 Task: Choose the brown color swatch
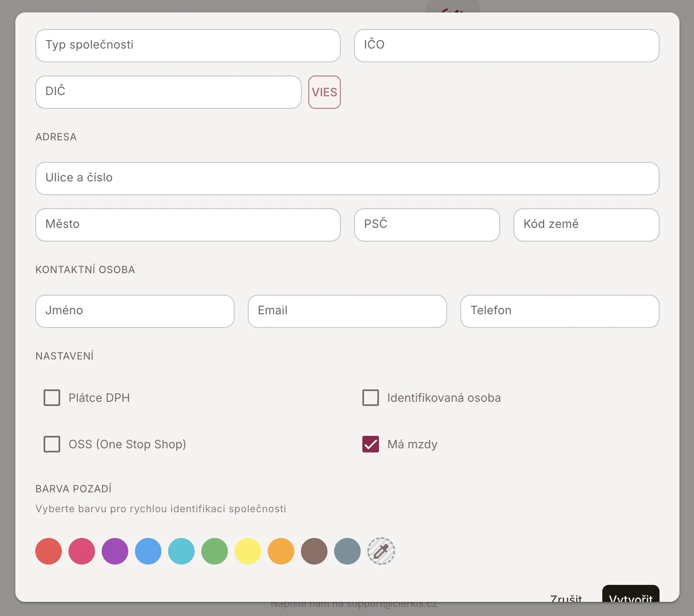(x=314, y=551)
